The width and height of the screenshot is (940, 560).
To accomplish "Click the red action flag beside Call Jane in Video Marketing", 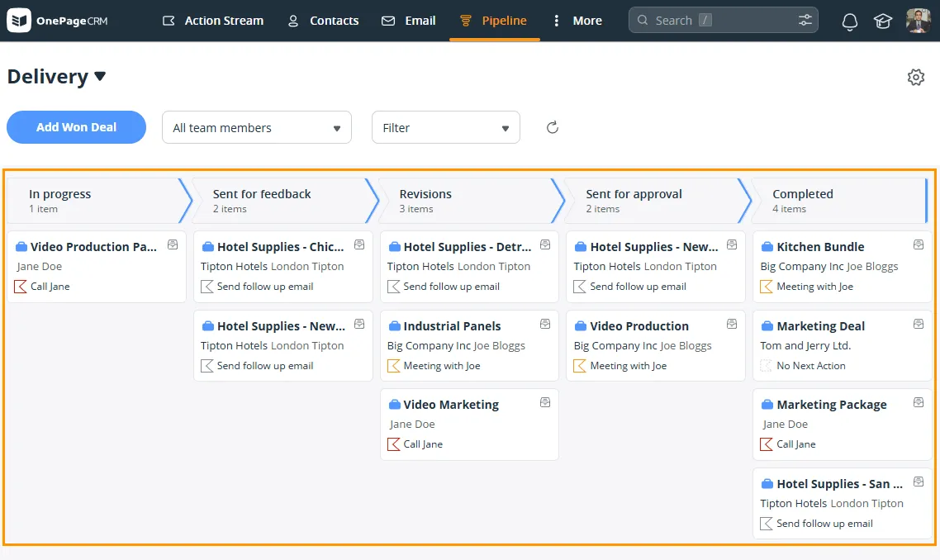I will coord(393,444).
